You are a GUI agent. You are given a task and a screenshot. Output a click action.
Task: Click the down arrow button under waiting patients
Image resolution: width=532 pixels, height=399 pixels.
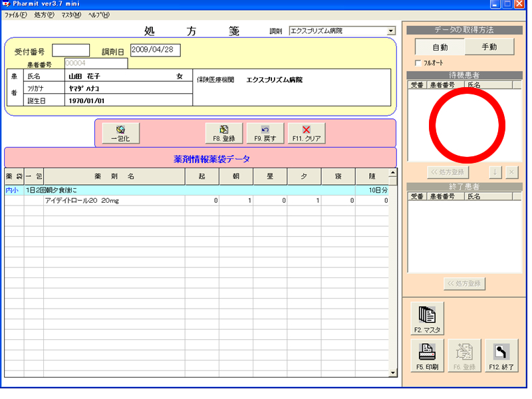pyautogui.click(x=495, y=172)
